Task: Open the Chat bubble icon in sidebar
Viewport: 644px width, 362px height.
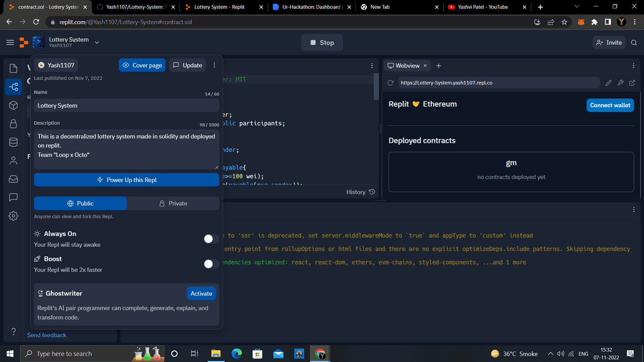Action: pos(13,197)
